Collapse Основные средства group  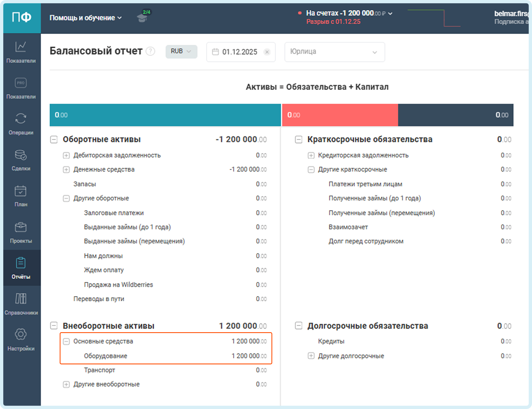pyautogui.click(x=66, y=341)
